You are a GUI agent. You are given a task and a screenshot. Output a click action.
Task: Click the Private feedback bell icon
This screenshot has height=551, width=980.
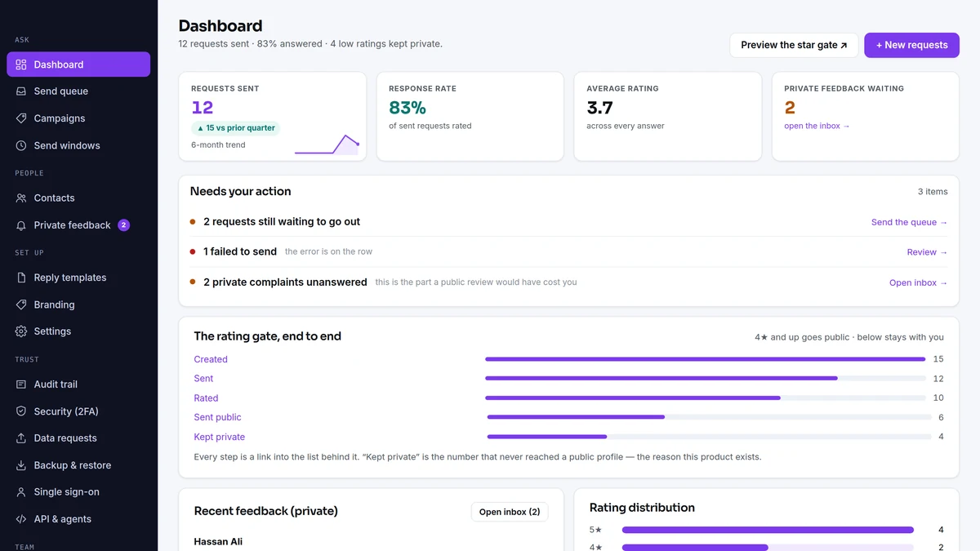click(x=21, y=225)
